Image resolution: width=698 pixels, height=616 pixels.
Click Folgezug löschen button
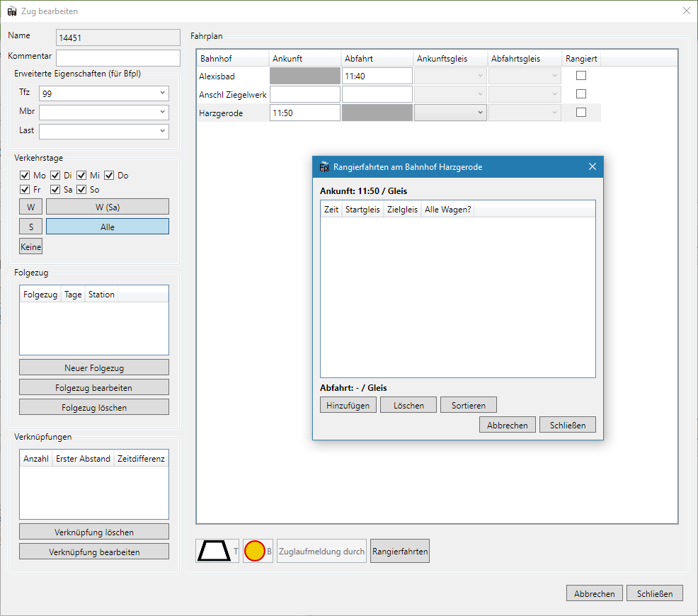94,407
